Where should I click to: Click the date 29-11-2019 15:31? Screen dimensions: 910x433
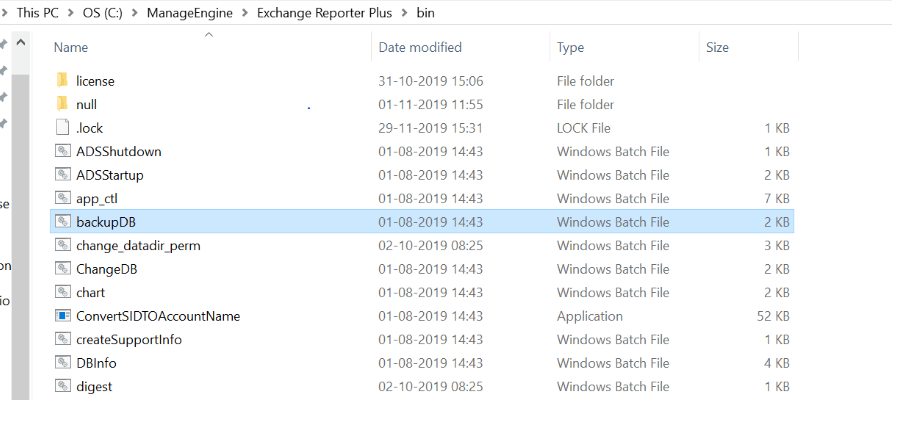431,128
